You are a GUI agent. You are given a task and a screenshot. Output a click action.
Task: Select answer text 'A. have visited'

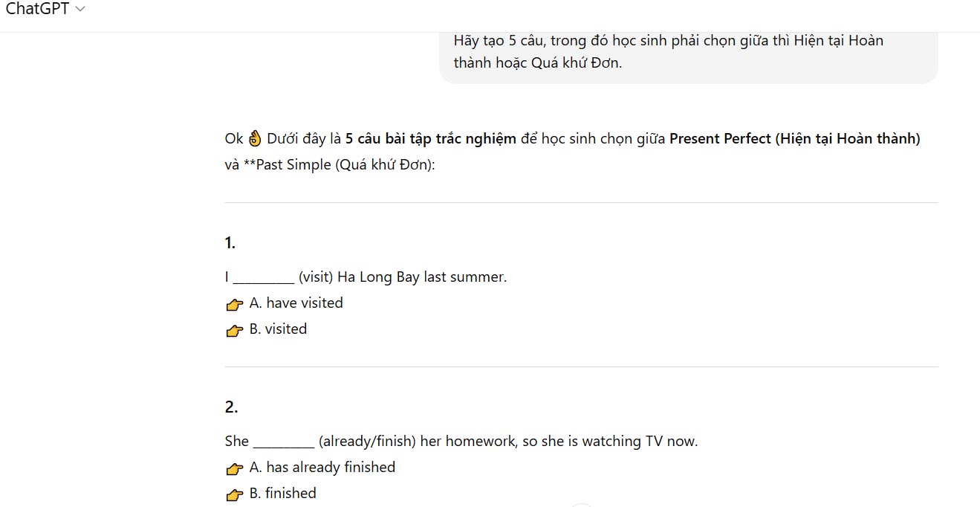pyautogui.click(x=296, y=303)
